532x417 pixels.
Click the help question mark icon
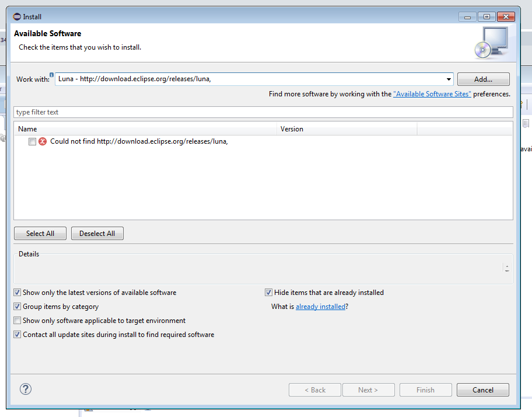[x=26, y=389]
